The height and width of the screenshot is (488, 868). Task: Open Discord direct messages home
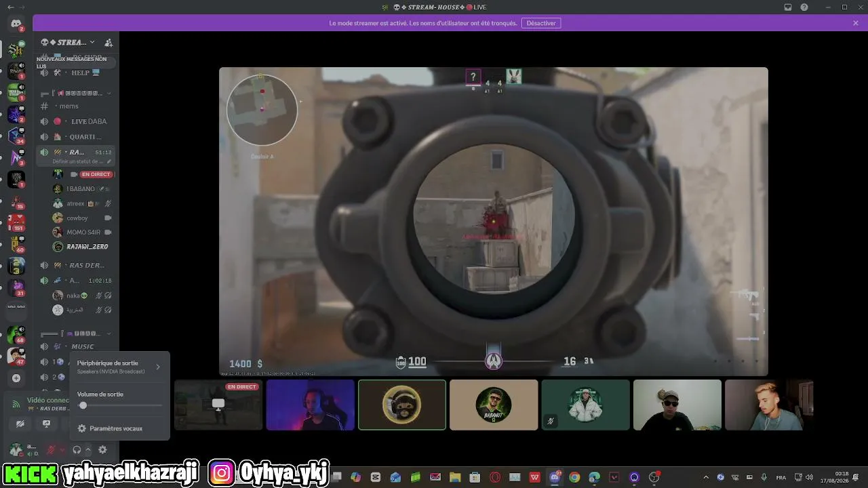pyautogui.click(x=16, y=24)
